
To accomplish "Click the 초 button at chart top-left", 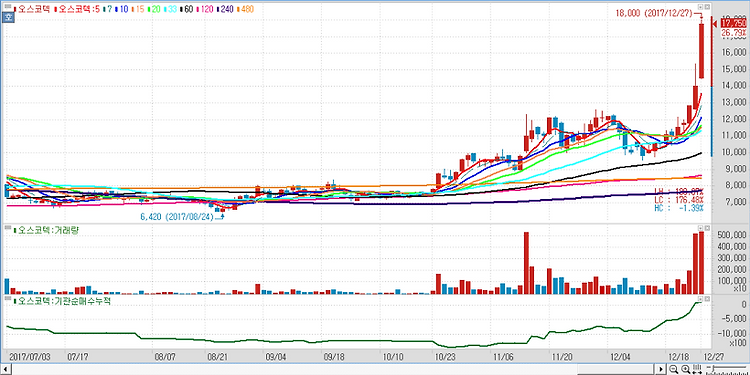I will pyautogui.click(x=8, y=18).
